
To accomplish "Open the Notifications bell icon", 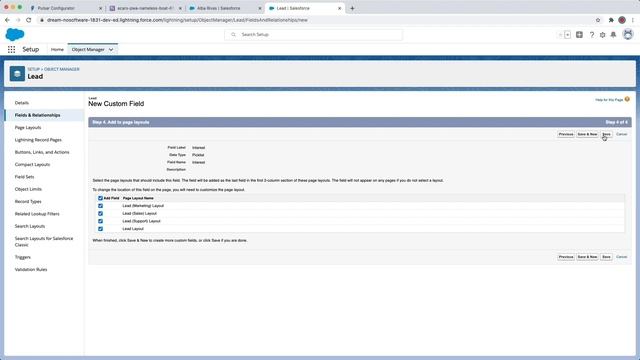I will point(613,35).
